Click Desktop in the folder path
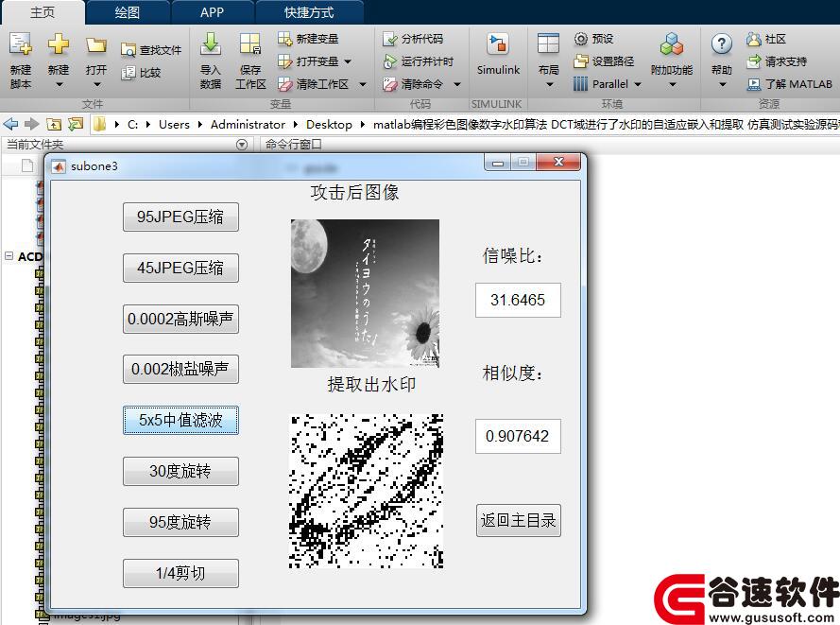The width and height of the screenshot is (840, 625). (x=329, y=125)
